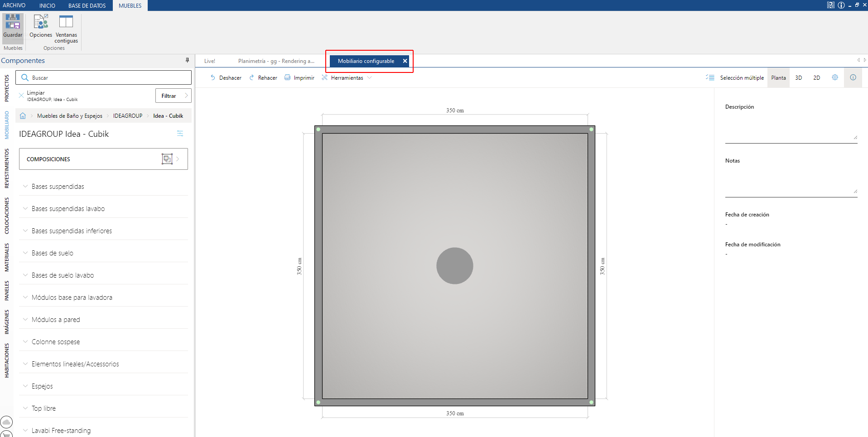868x437 pixels.
Task: Open the HABITACIONES side tab
Action: pyautogui.click(x=7, y=360)
